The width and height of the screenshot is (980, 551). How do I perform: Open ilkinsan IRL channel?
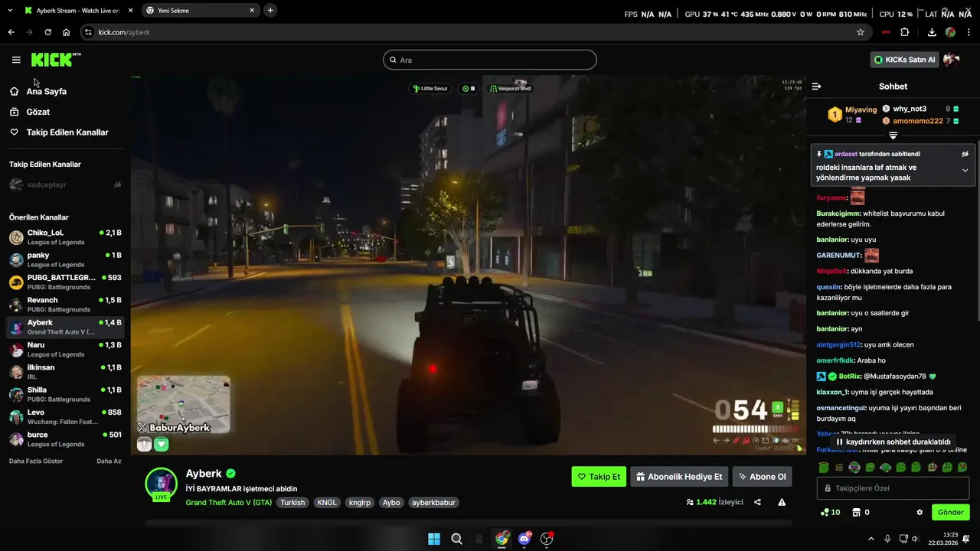coord(65,372)
